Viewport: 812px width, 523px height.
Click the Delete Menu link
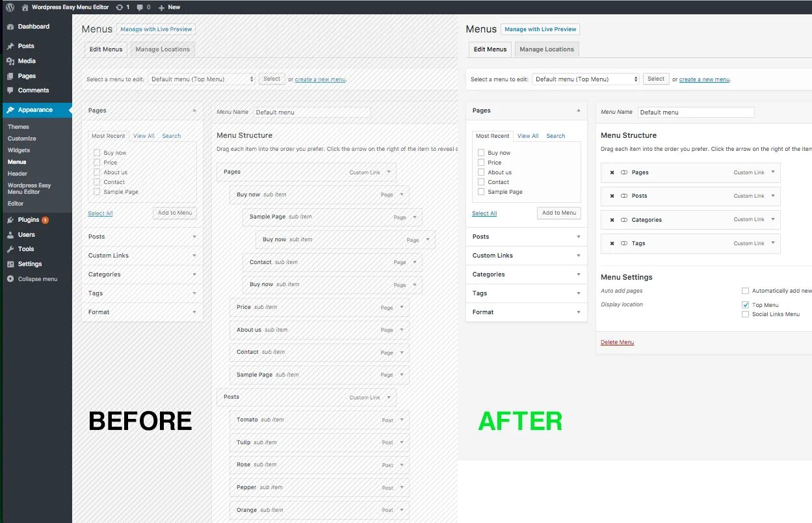coord(617,342)
